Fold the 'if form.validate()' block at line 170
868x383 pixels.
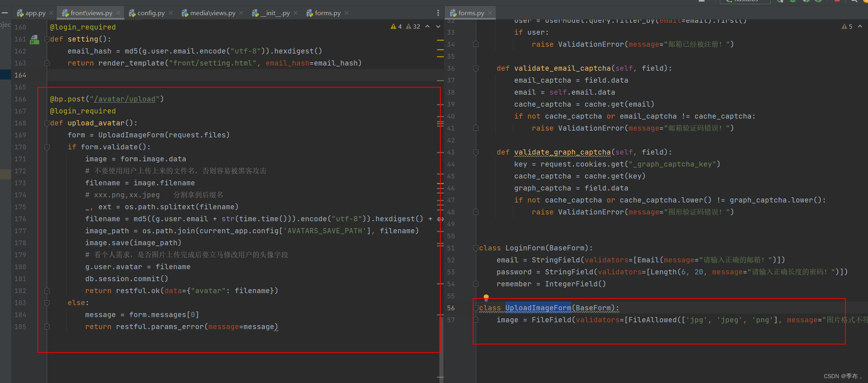click(x=47, y=147)
